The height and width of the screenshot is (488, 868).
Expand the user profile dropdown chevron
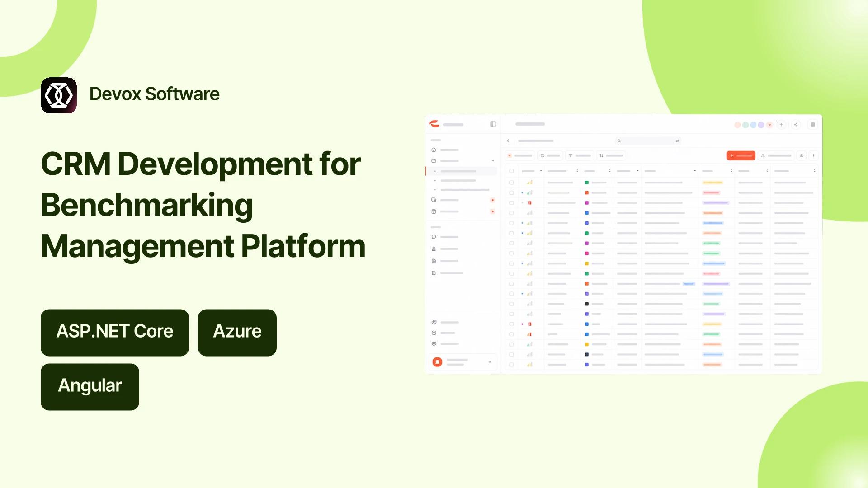(x=490, y=362)
